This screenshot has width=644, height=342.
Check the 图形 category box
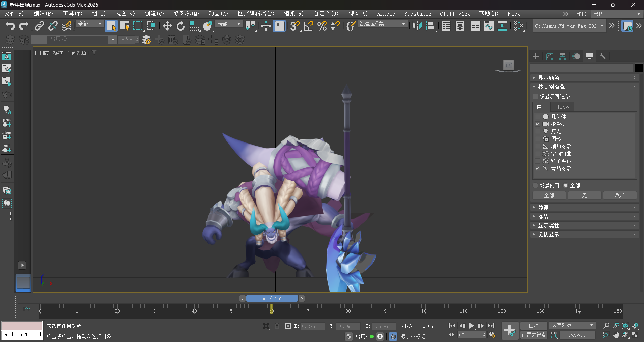(x=538, y=139)
